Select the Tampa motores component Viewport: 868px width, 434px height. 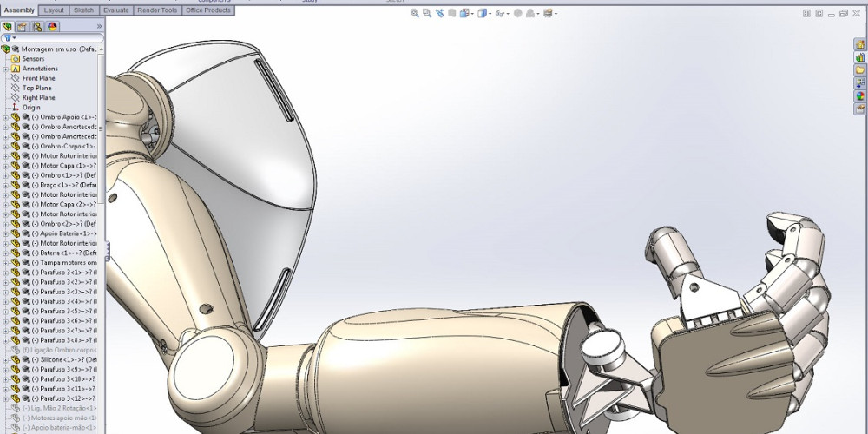[x=63, y=262]
